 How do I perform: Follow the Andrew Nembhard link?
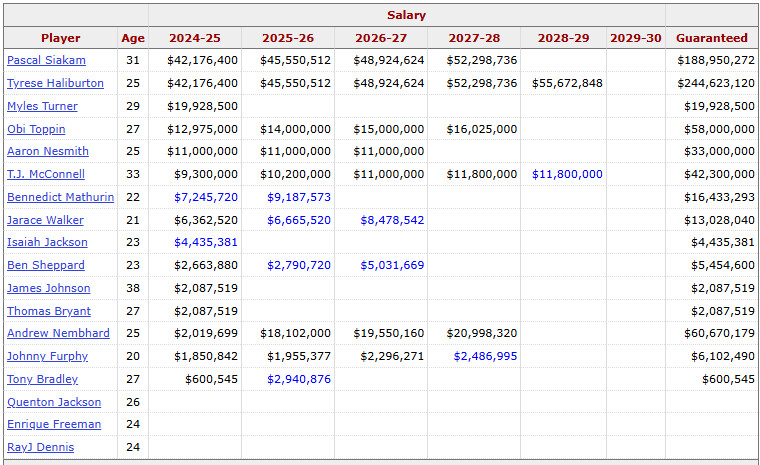tap(58, 333)
